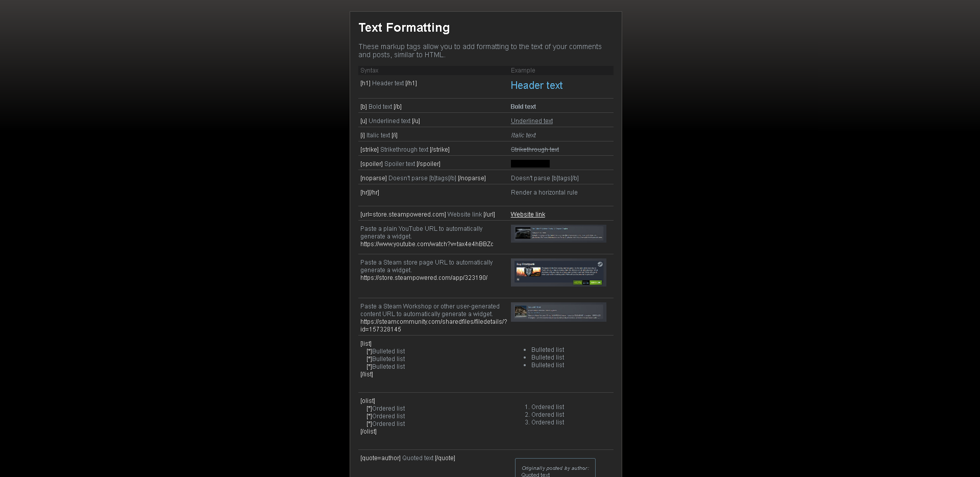Click the Steam logo icon on the Frostpunk widget
980x477 pixels.
[x=600, y=264]
